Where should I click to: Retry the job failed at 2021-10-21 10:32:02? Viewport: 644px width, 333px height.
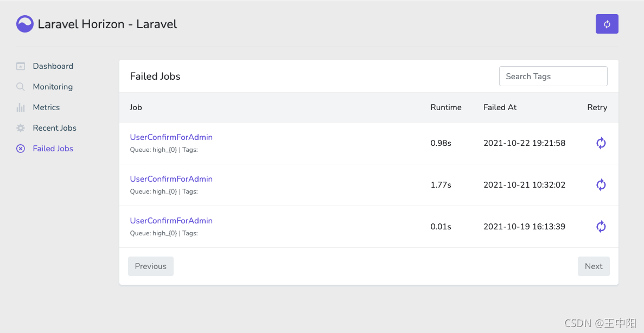[601, 185]
